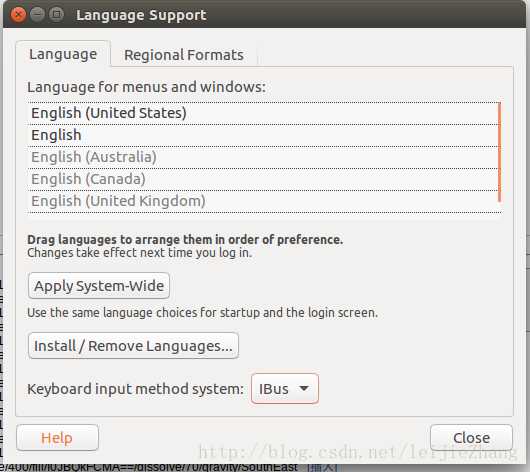The image size is (530, 472).
Task: Minimize the Language Support window
Action: coord(37,15)
